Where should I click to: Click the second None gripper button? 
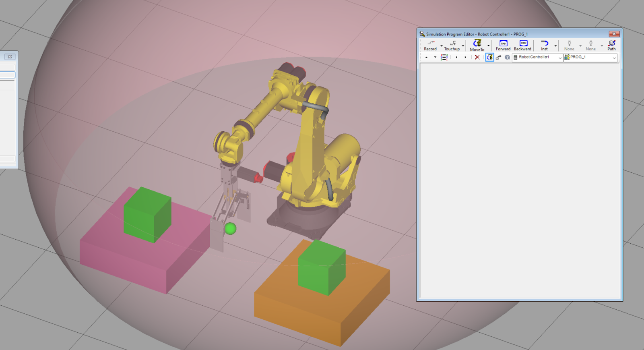tap(590, 46)
